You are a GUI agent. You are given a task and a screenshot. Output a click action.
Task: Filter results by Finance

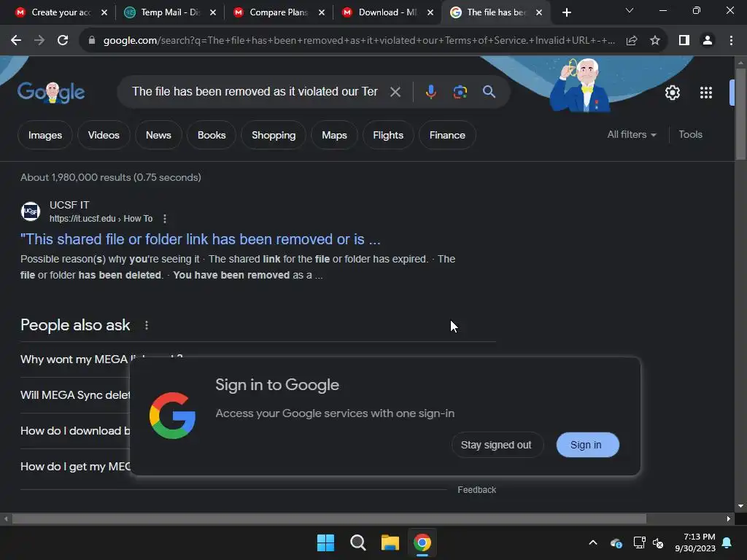click(x=447, y=135)
